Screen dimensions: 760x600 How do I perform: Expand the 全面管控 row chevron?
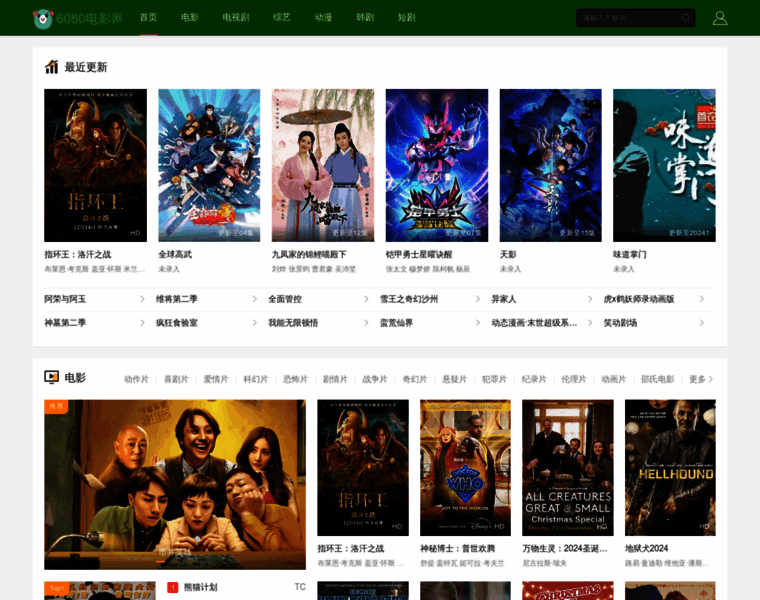pos(366,299)
